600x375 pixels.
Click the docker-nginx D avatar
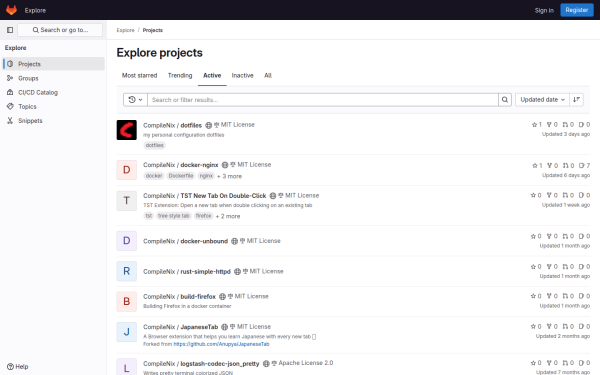pos(127,170)
